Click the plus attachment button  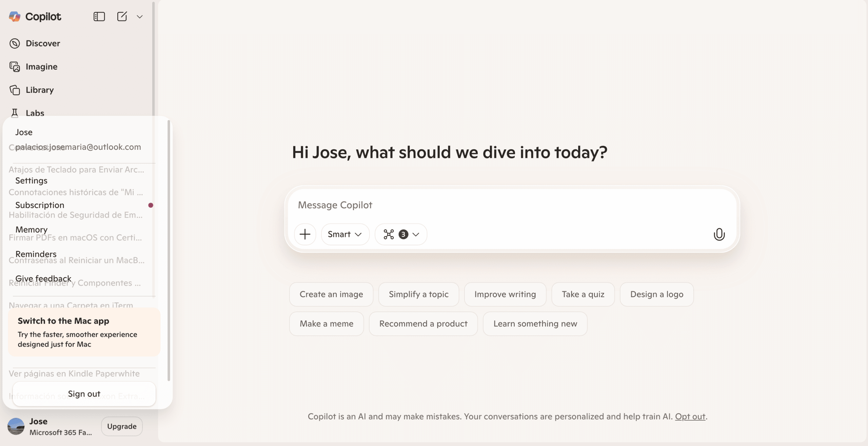click(305, 234)
